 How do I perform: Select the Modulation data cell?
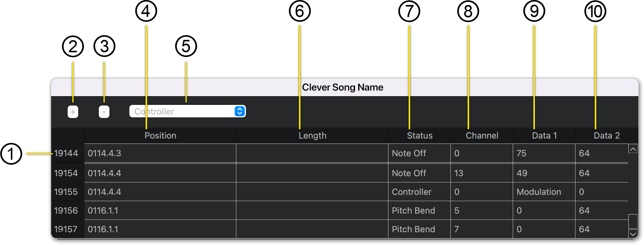pyautogui.click(x=539, y=192)
